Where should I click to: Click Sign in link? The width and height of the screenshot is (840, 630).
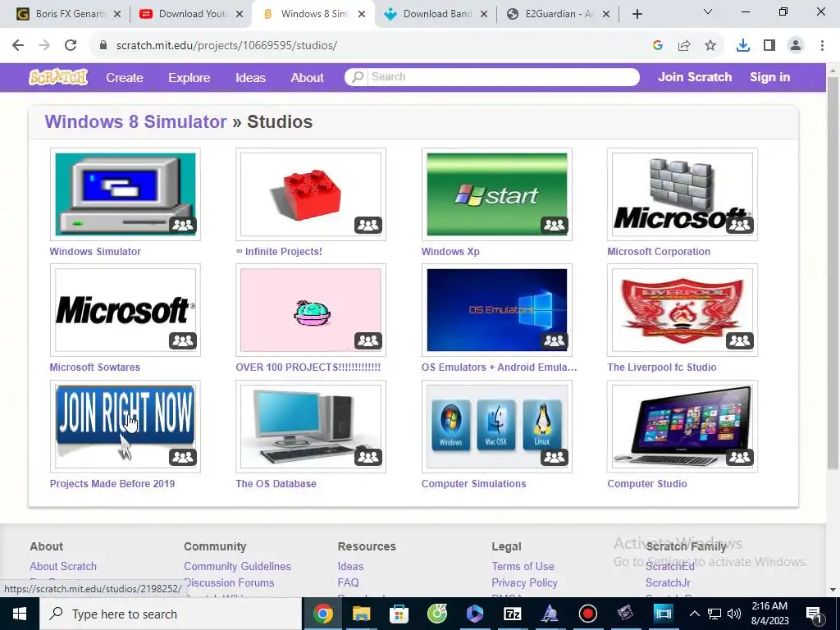(x=769, y=77)
